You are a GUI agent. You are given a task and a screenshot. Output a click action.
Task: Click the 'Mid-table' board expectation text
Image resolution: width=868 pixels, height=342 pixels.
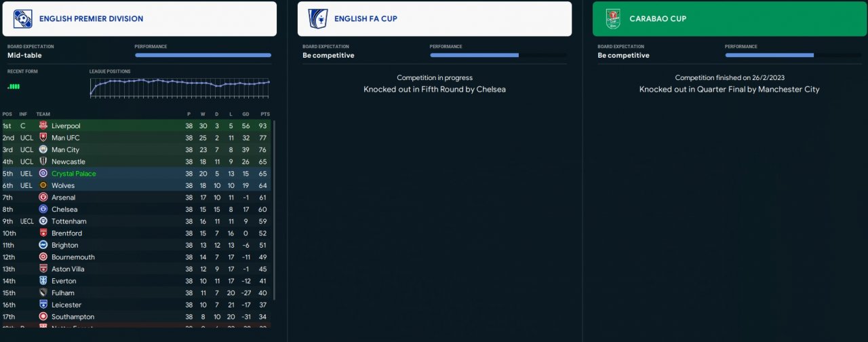24,56
